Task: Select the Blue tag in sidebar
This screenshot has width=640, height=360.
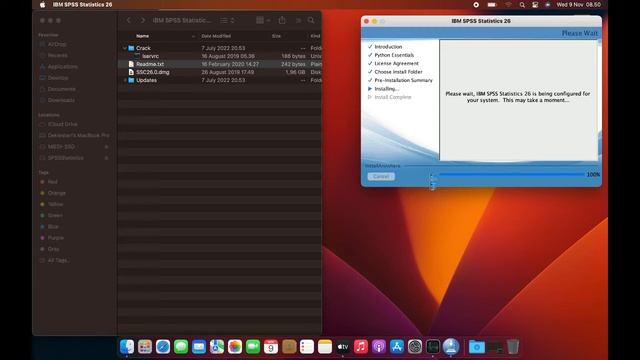Action: 53,226
